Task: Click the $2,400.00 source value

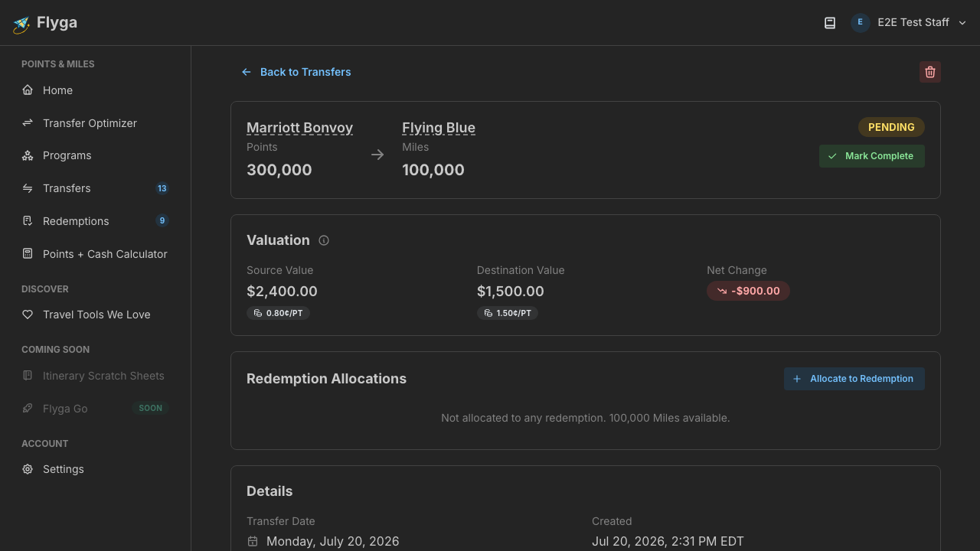Action: pos(282,292)
